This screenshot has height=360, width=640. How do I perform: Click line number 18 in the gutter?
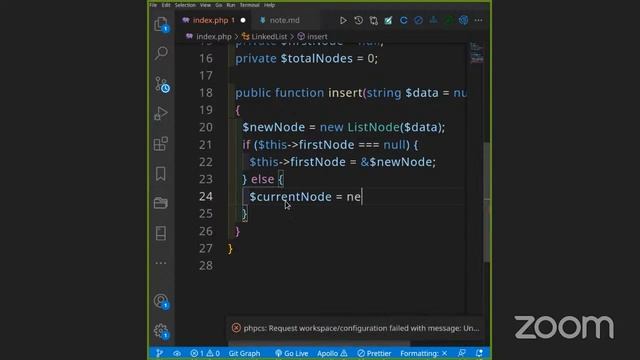click(x=206, y=93)
